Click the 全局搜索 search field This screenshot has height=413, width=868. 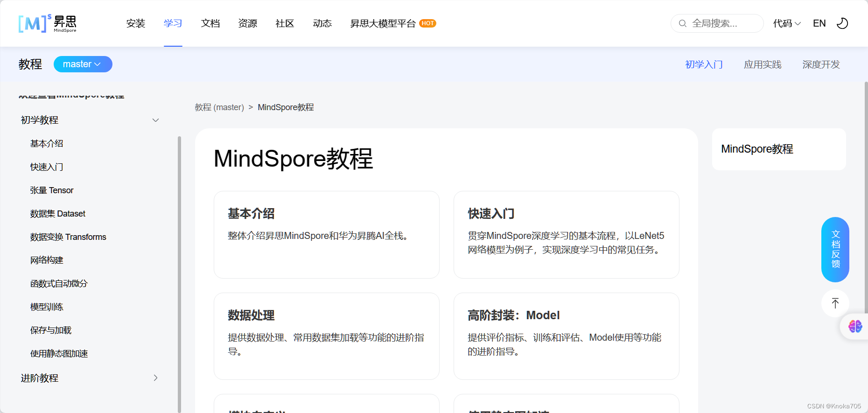coord(717,23)
